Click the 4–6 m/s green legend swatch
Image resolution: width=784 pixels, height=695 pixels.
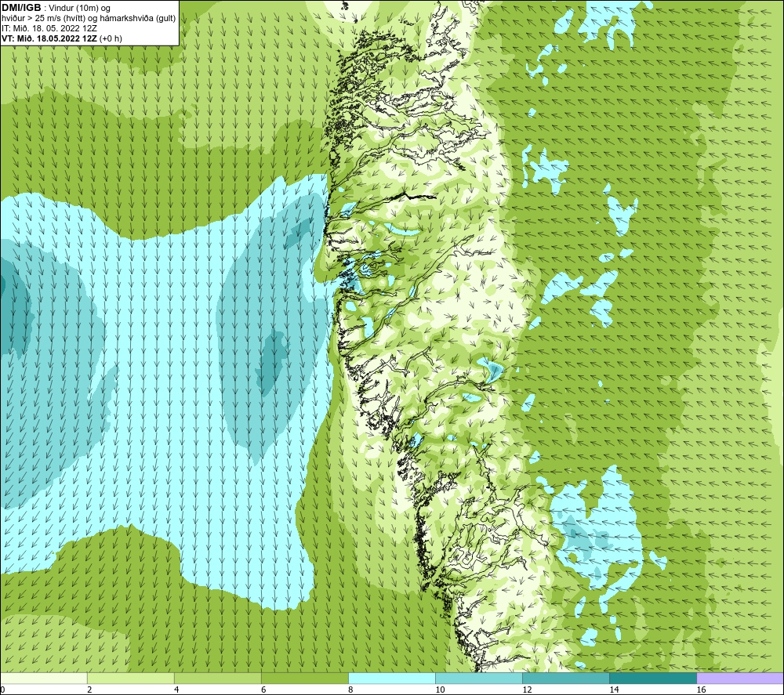point(218,678)
